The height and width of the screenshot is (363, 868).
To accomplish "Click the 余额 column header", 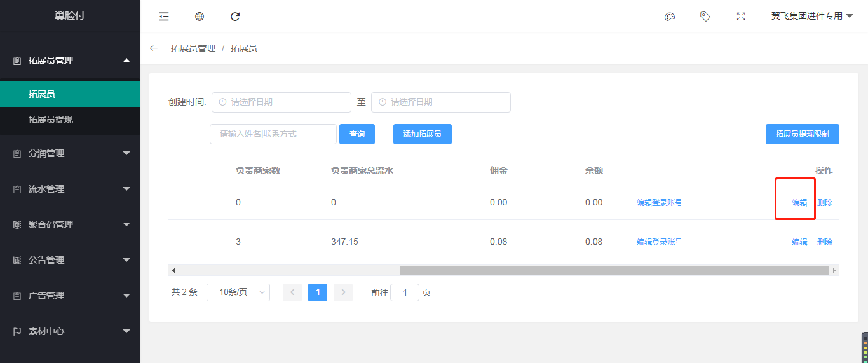I will click(x=594, y=170).
